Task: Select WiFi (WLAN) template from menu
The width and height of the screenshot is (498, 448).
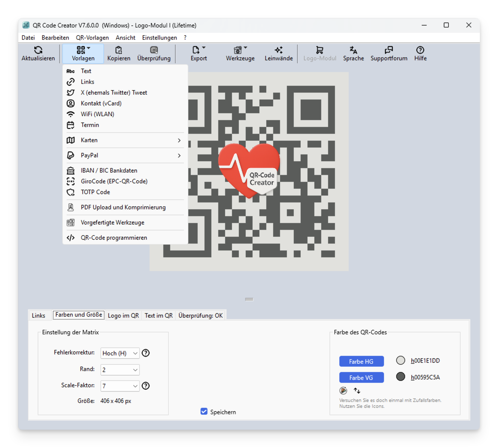Action: click(98, 114)
